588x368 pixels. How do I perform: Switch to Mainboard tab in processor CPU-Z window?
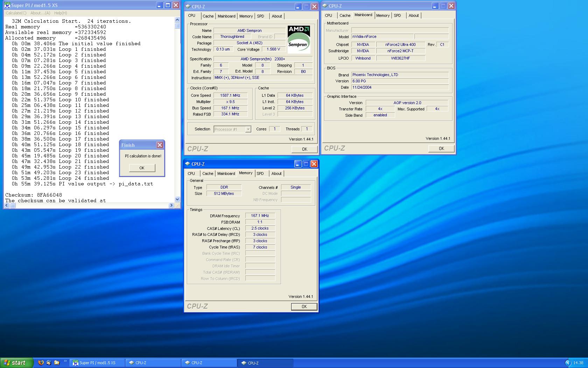[x=226, y=16]
